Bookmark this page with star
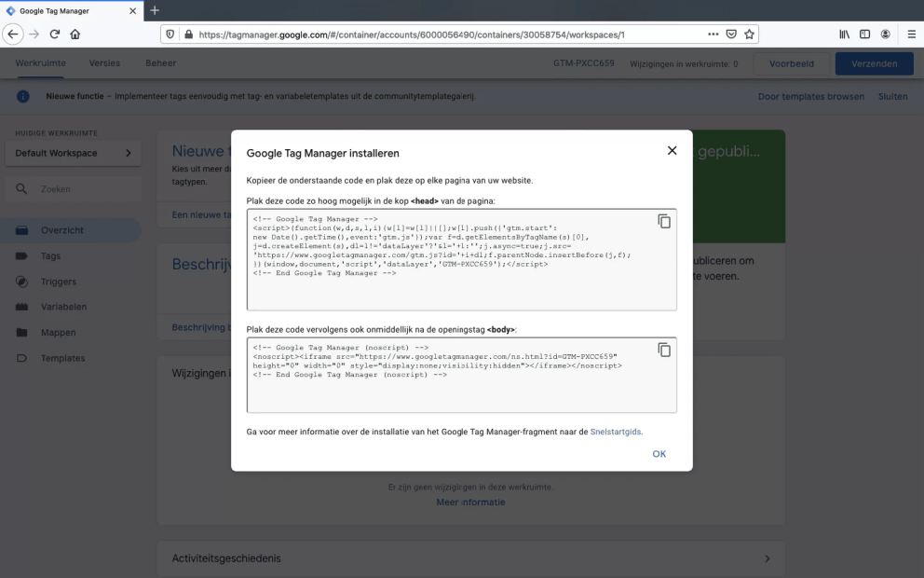924x578 pixels. [x=749, y=34]
